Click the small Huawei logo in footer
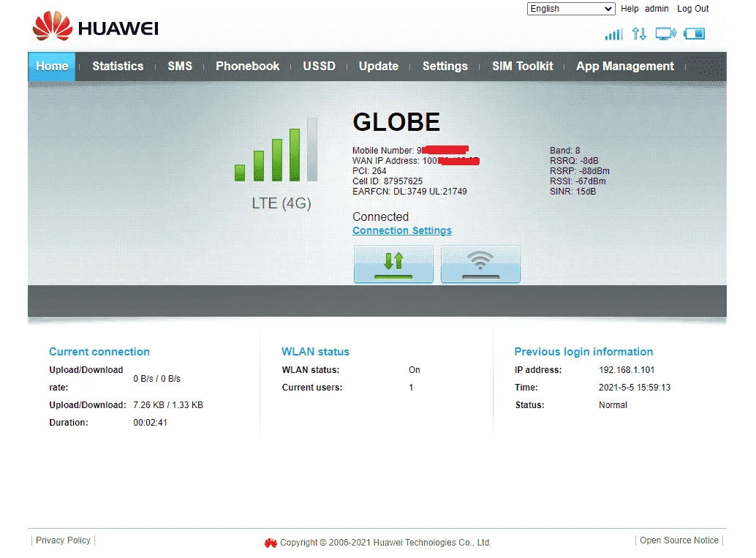Screen dimensions: 756x558 271,543
